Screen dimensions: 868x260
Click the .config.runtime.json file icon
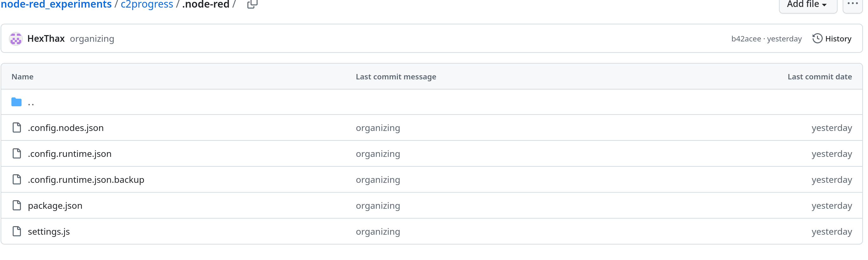click(16, 154)
